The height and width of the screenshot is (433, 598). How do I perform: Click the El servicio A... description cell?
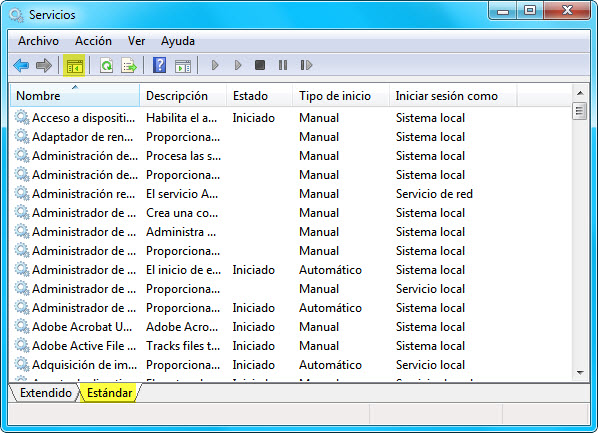182,194
